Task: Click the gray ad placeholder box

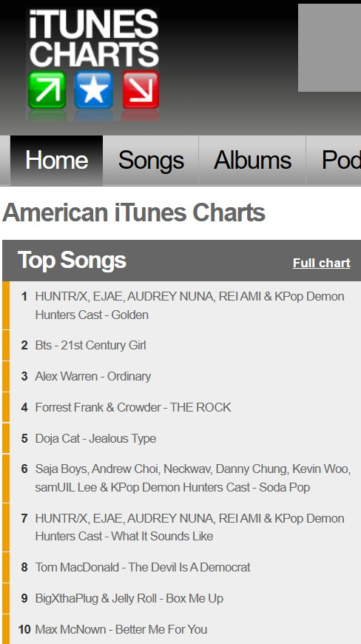Action: pyautogui.click(x=329, y=47)
